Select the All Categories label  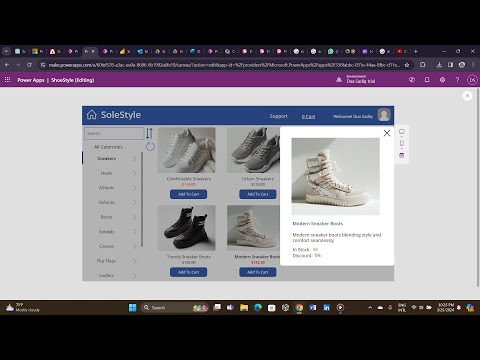pyautogui.click(x=108, y=147)
